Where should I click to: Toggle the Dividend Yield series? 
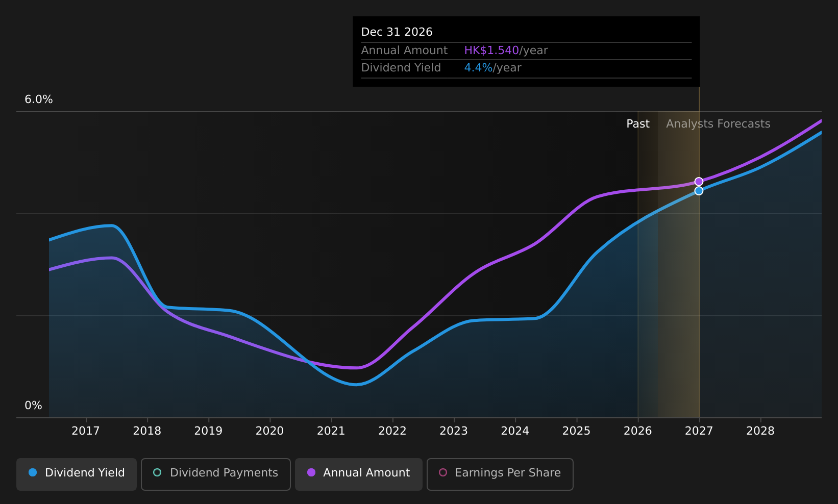tap(77, 474)
